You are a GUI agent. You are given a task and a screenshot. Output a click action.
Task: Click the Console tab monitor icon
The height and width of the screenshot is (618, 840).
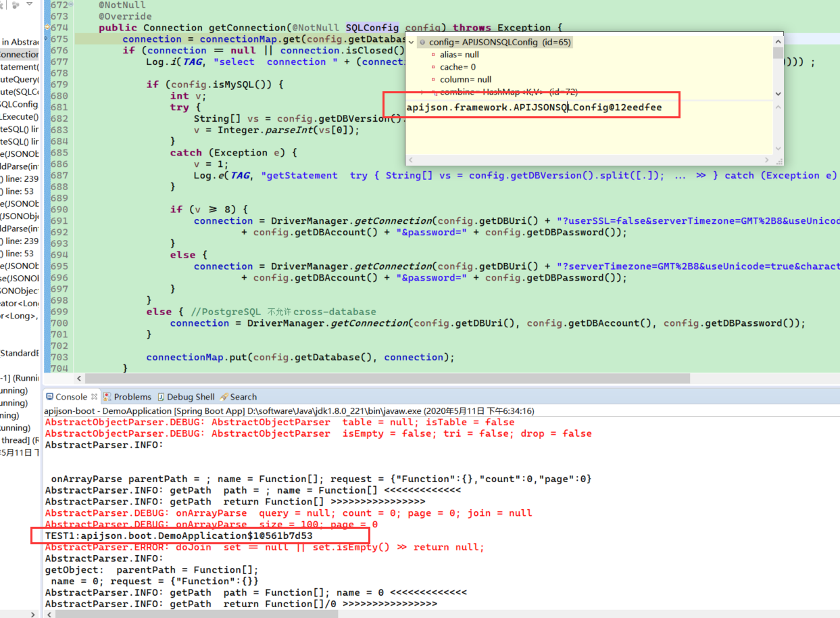pos(49,397)
